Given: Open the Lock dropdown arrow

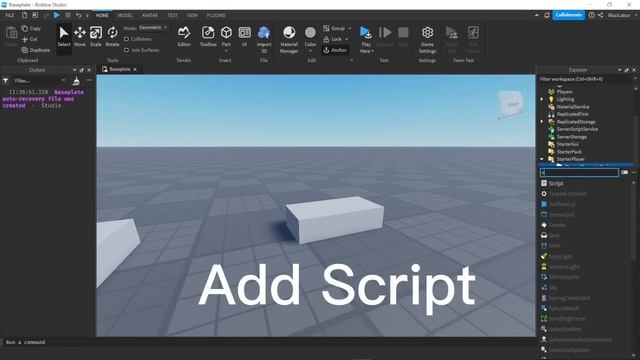Looking at the screenshot, I should 347,39.
